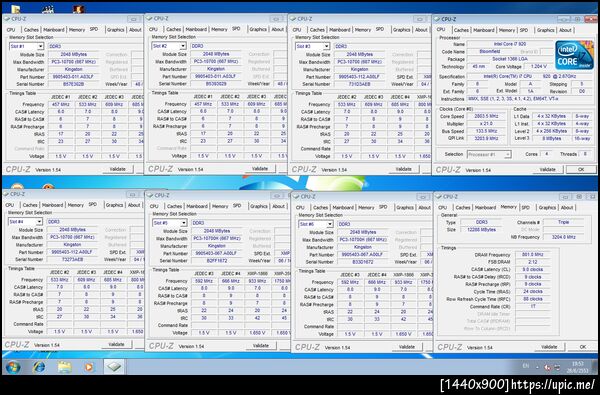Image resolution: width=600 pixels, height=395 pixels.
Task: Click the DRAM Frequency value field
Action: tap(533, 255)
